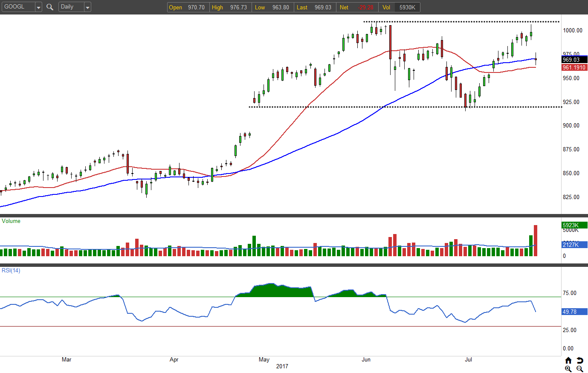Click the Low 963.80 quote field
588x373 pixels.
272,7
